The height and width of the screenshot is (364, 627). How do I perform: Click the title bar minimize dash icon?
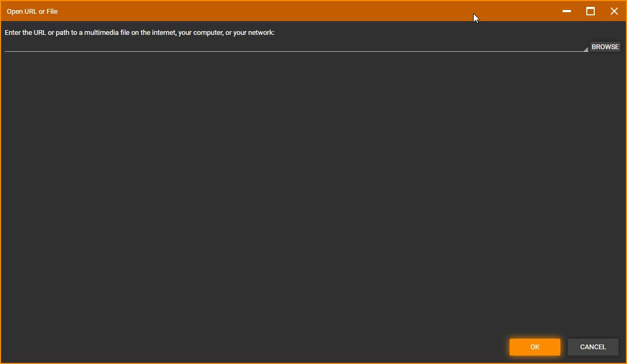[x=567, y=11]
